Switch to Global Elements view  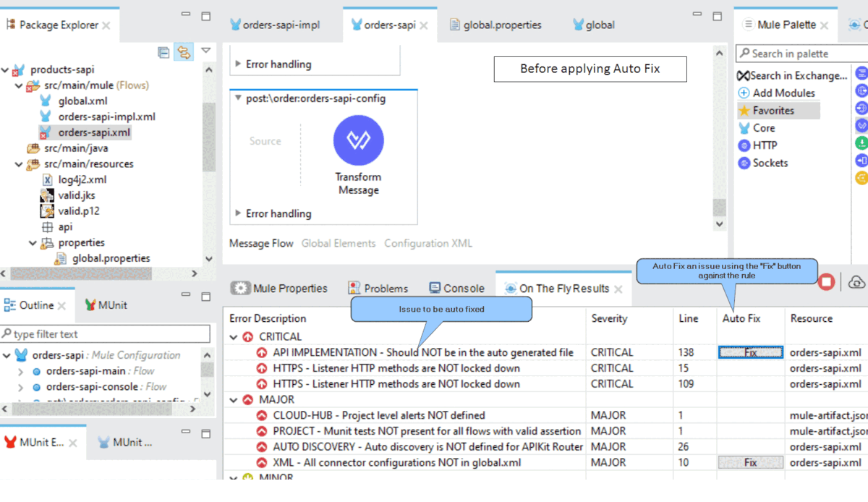coord(339,243)
